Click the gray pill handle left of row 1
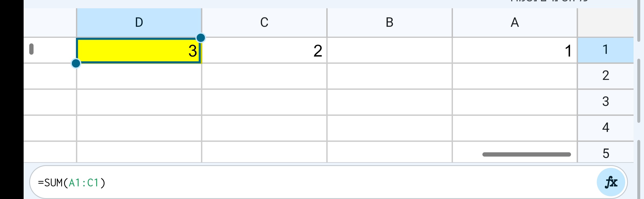644x199 pixels. 32,49
